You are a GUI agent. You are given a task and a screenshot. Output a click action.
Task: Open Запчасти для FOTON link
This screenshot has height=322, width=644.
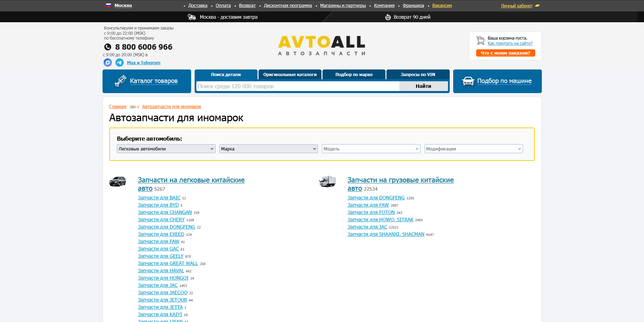click(371, 212)
